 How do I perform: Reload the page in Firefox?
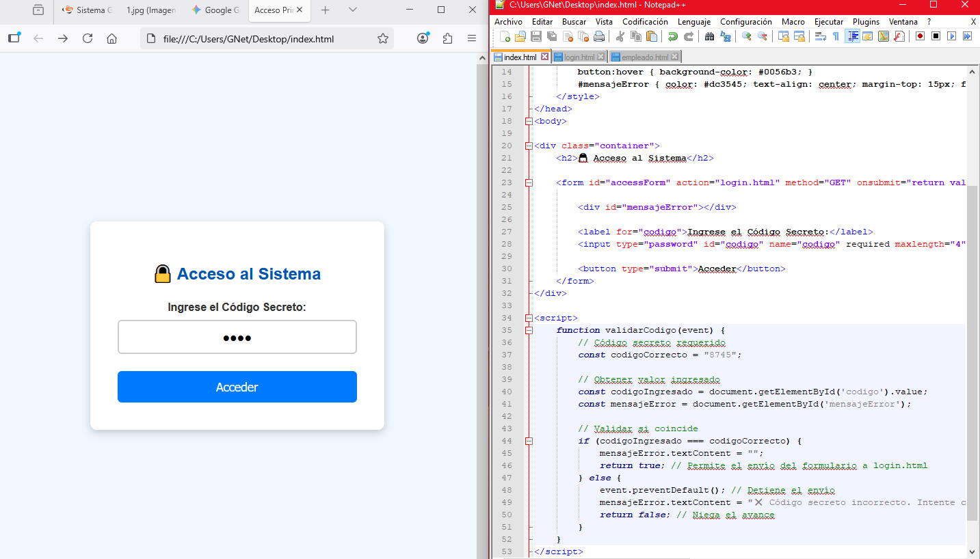pos(88,38)
